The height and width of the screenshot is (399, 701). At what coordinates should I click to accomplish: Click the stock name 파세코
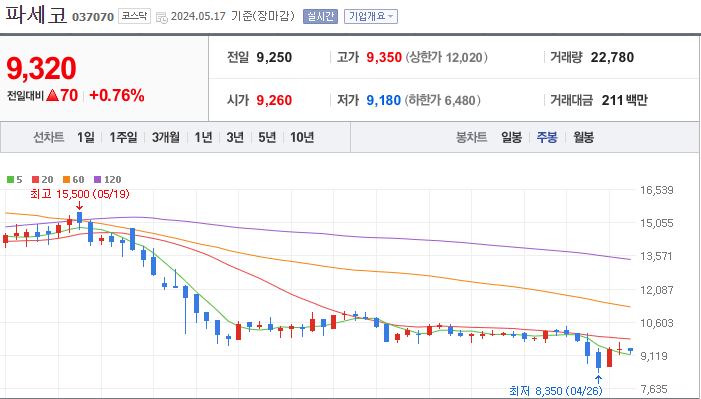click(36, 14)
